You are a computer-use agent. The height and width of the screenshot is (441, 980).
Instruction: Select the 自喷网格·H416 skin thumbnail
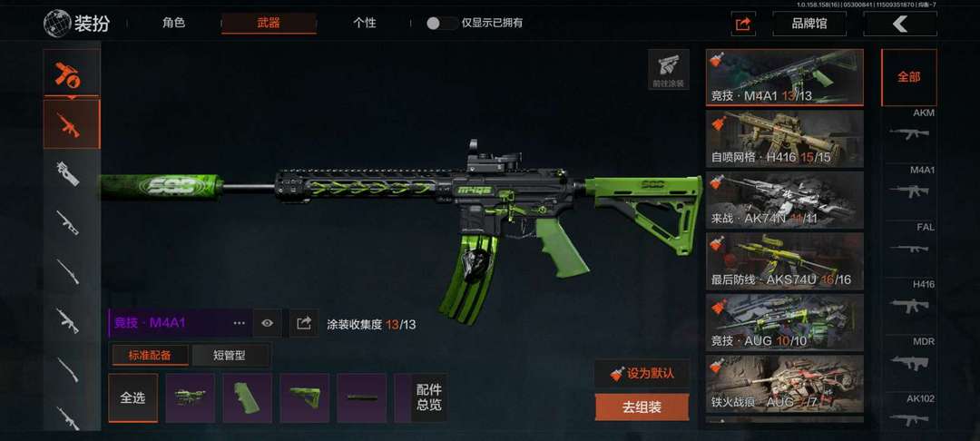784,139
